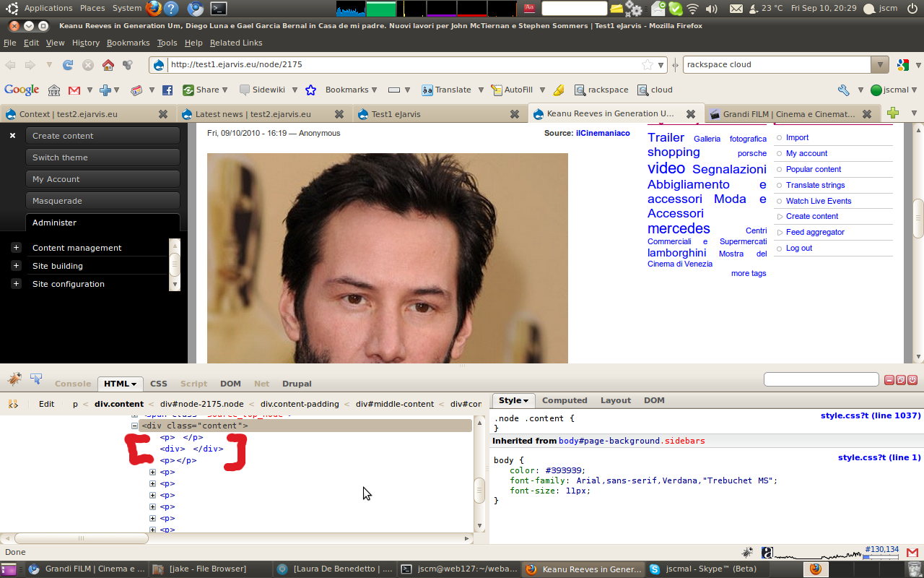Click the Stop loading button
Image resolution: width=924 pixels, height=578 pixels.
tap(88, 65)
